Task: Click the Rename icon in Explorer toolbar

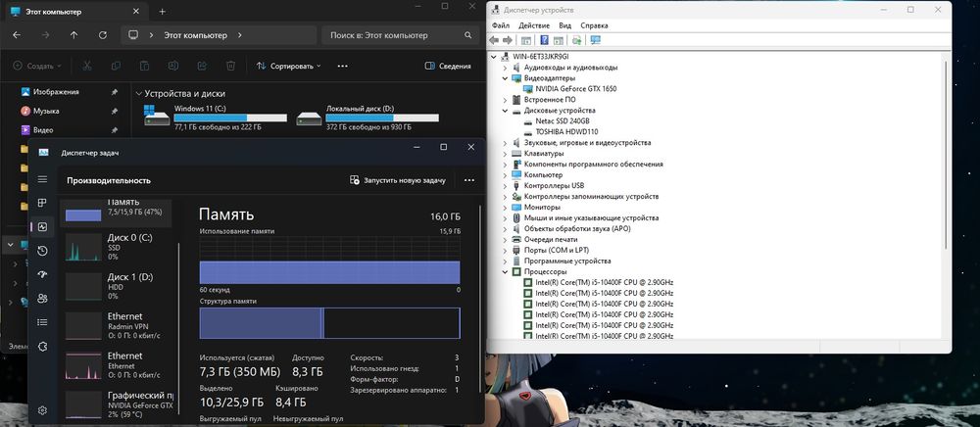Action: (x=173, y=66)
